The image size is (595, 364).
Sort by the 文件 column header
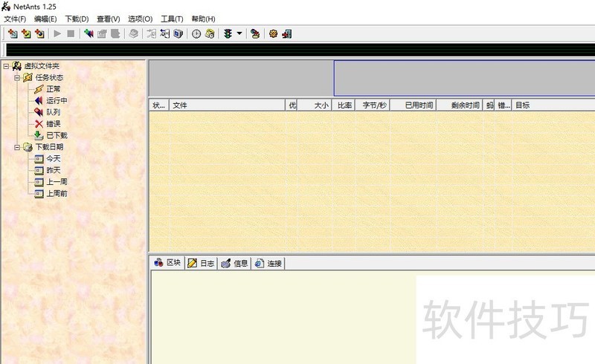click(x=228, y=105)
